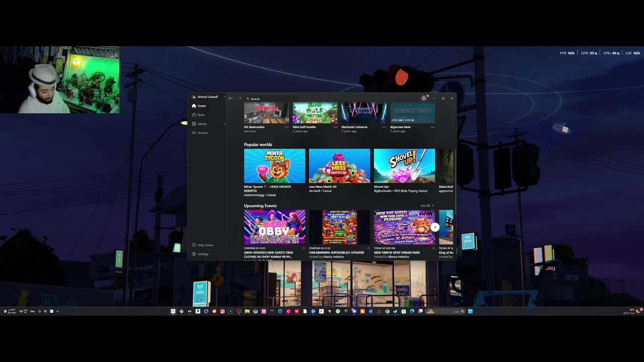Open File Explorer from the taskbar

[x=247, y=311]
